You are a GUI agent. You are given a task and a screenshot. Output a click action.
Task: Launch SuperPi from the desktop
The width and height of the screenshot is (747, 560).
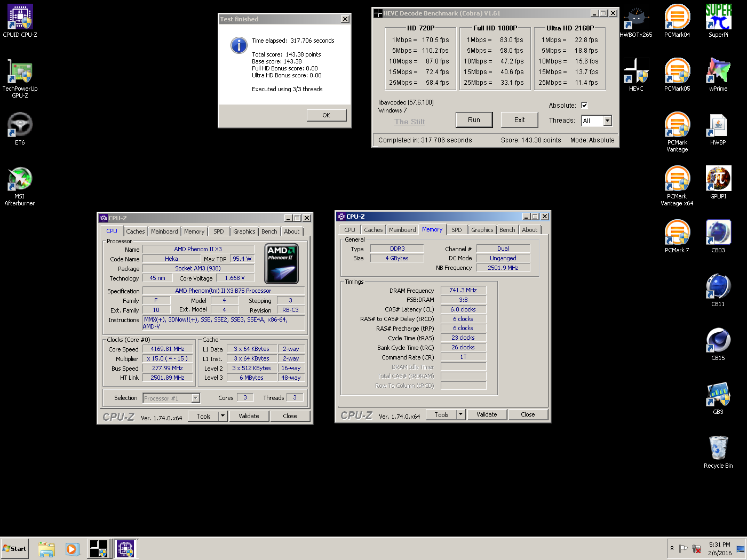point(718,21)
